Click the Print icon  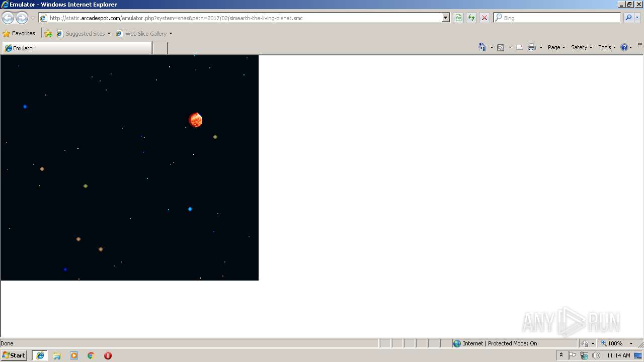coord(532,47)
